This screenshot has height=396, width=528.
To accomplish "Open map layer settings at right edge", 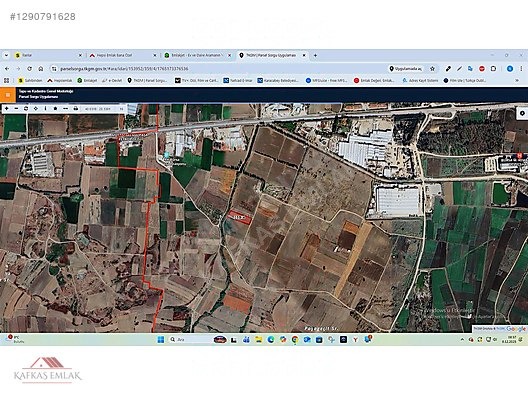I will (522, 113).
